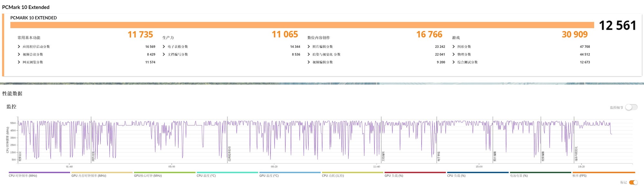Click the value 11 574
This screenshot has width=644, height=194.
150,62
